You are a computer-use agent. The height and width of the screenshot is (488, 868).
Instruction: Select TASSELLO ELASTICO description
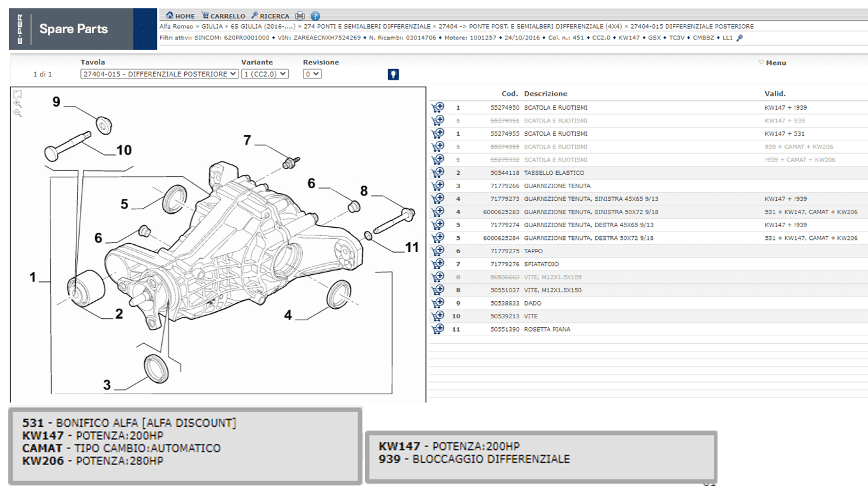coord(554,173)
